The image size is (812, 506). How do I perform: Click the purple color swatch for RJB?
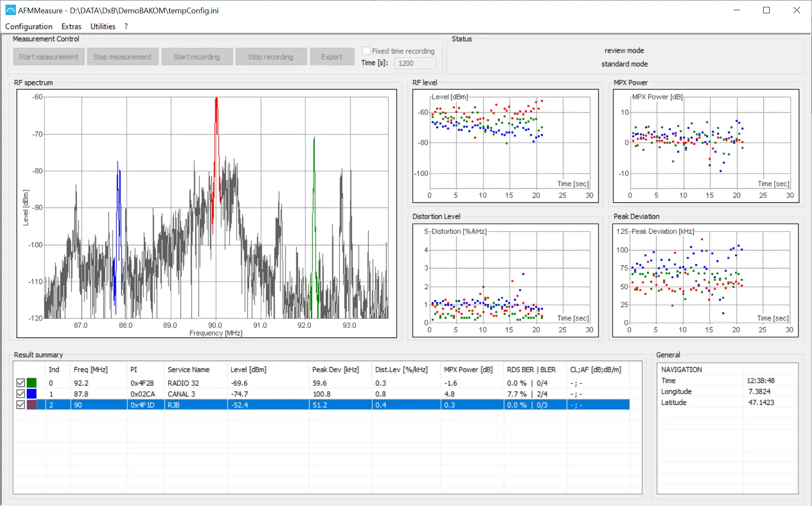[32, 404]
